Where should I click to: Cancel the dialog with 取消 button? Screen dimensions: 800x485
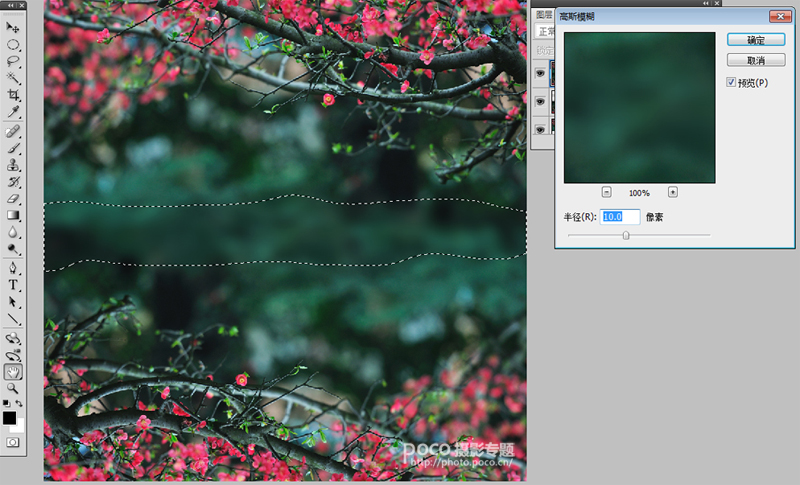point(756,60)
